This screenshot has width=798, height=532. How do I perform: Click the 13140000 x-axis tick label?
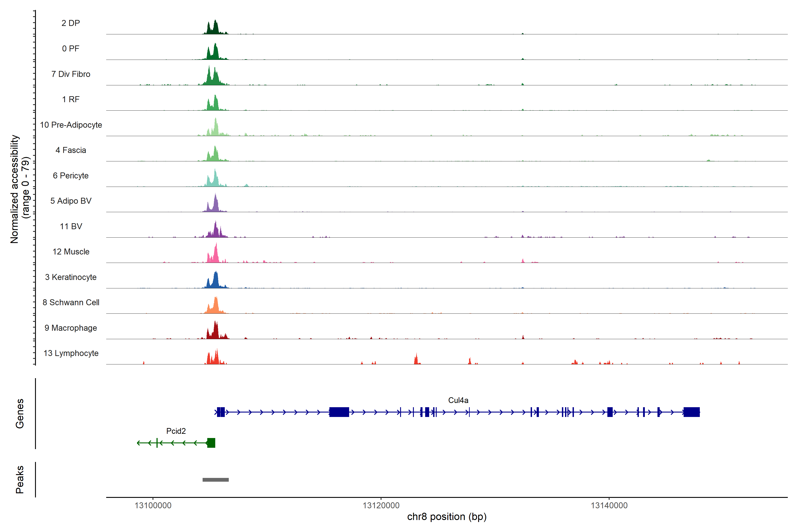(x=609, y=505)
